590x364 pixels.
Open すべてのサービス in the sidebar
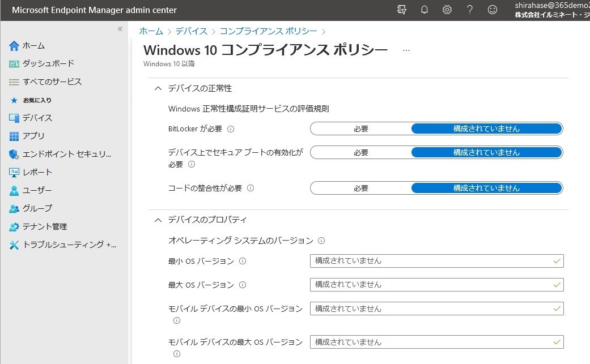point(52,82)
